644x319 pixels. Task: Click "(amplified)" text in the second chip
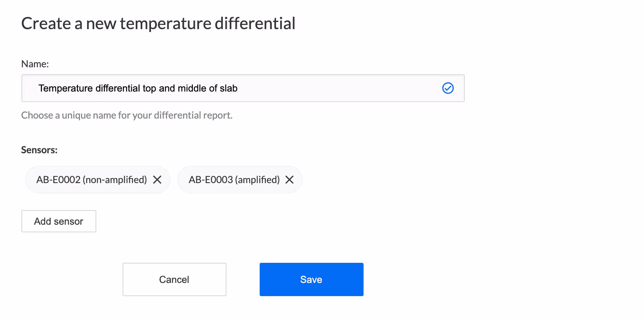[x=257, y=180]
